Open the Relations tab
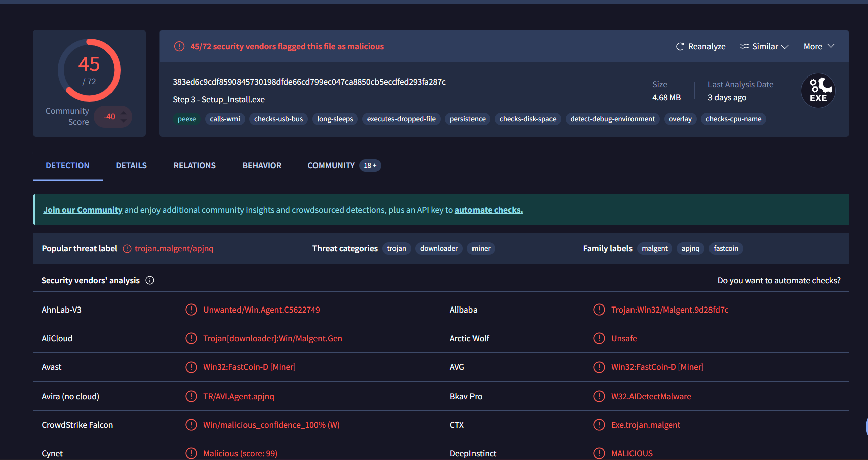This screenshot has width=868, height=460. 194,165
